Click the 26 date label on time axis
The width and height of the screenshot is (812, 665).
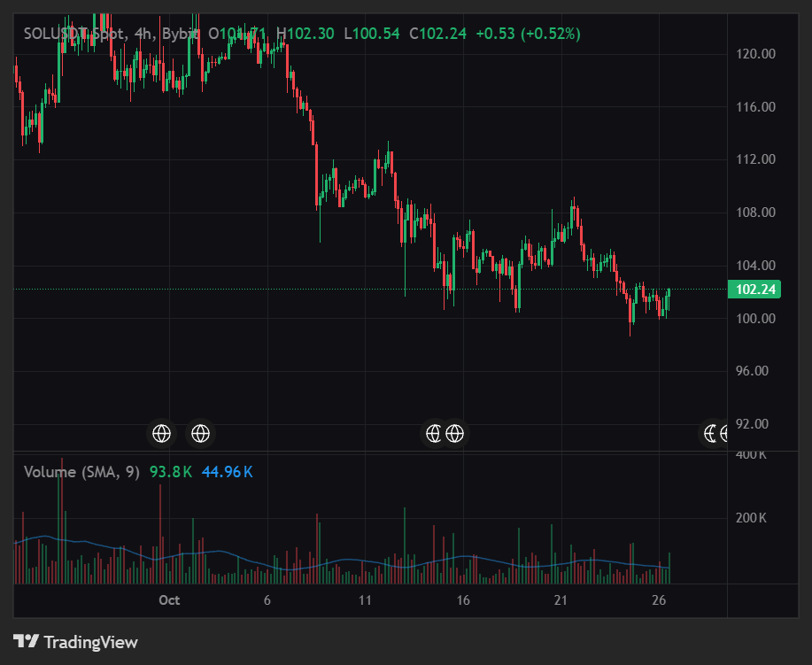click(x=659, y=600)
